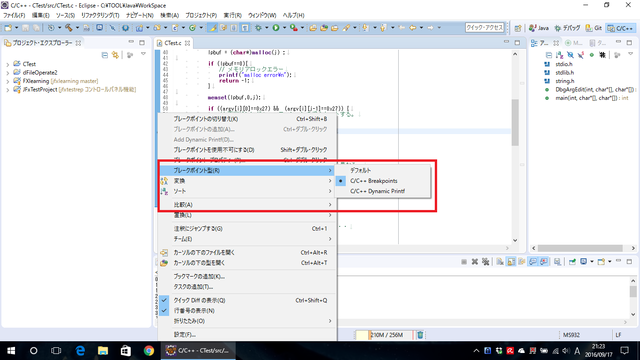Open Microsoft Edge from the taskbar

(80, 351)
